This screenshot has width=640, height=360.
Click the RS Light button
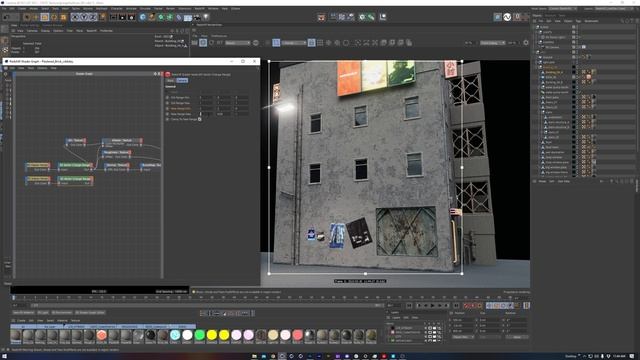[43, 313]
